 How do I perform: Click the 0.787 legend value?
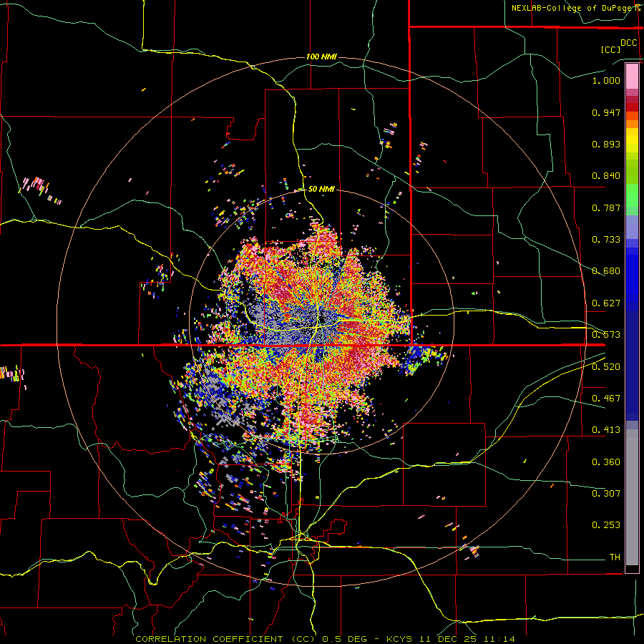coord(606,208)
